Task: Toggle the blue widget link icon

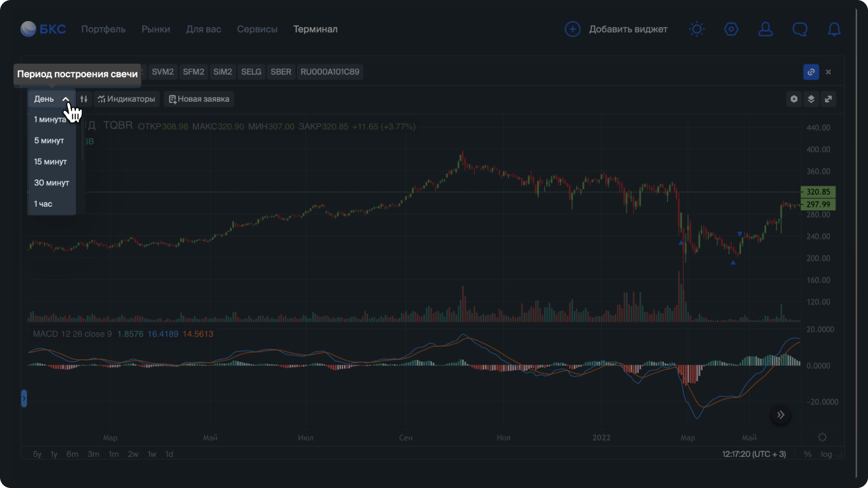Action: point(810,72)
